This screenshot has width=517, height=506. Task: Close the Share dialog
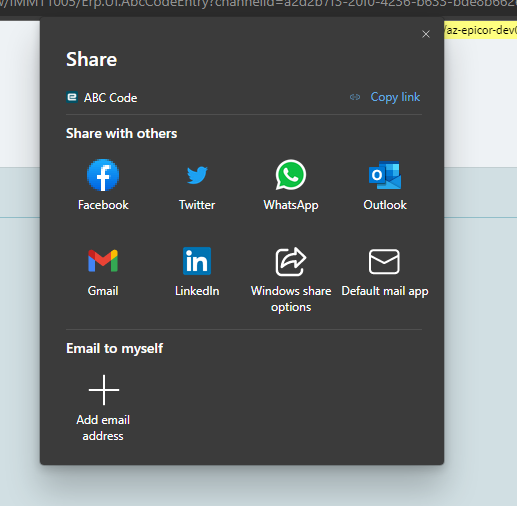[426, 34]
